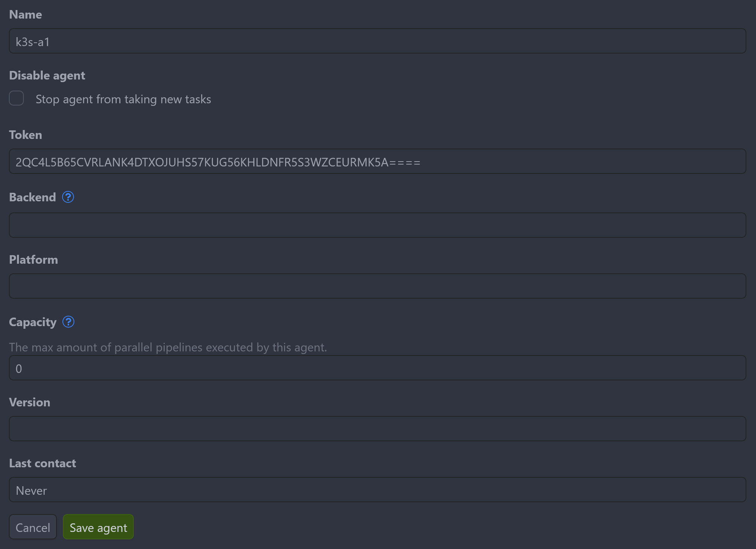Screen dimensions: 756x549
Task: Click the Capacity label text
Action: (33, 322)
